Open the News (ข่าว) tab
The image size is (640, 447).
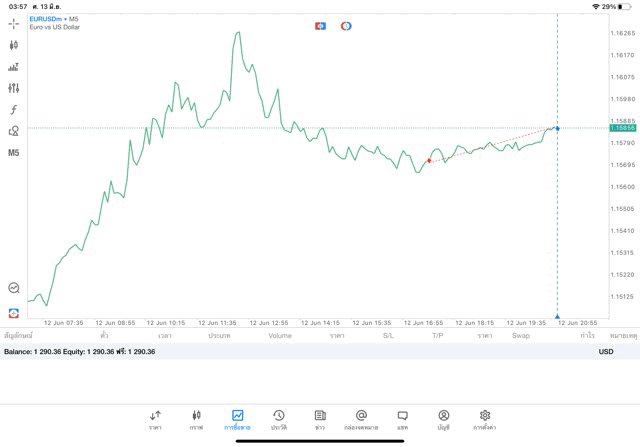tap(320, 419)
